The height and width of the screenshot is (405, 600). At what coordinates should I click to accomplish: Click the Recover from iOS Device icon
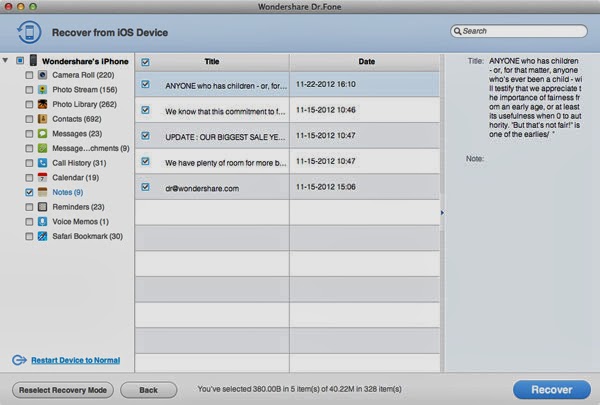[29, 32]
